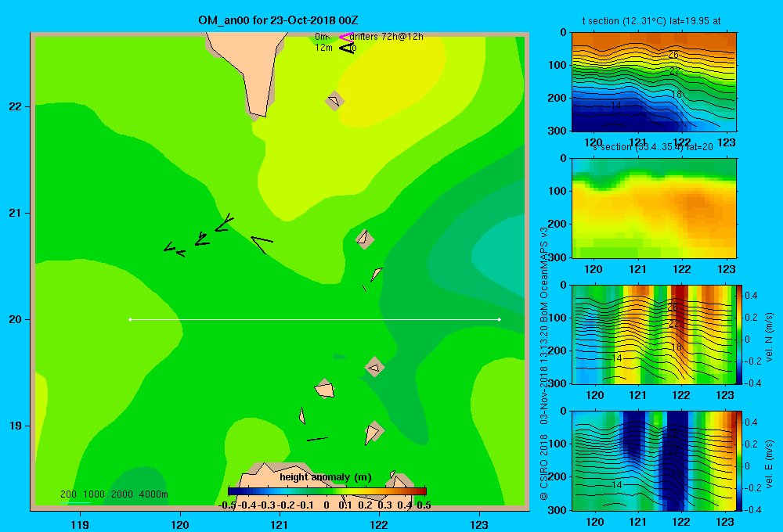Click the 0.4 value on vel. N scale
783x532 pixels.
point(751,296)
